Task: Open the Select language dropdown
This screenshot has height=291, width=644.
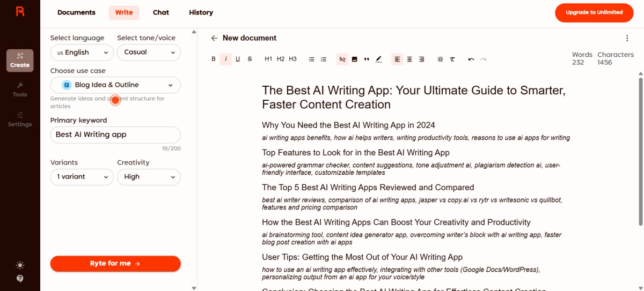Action: (x=82, y=53)
